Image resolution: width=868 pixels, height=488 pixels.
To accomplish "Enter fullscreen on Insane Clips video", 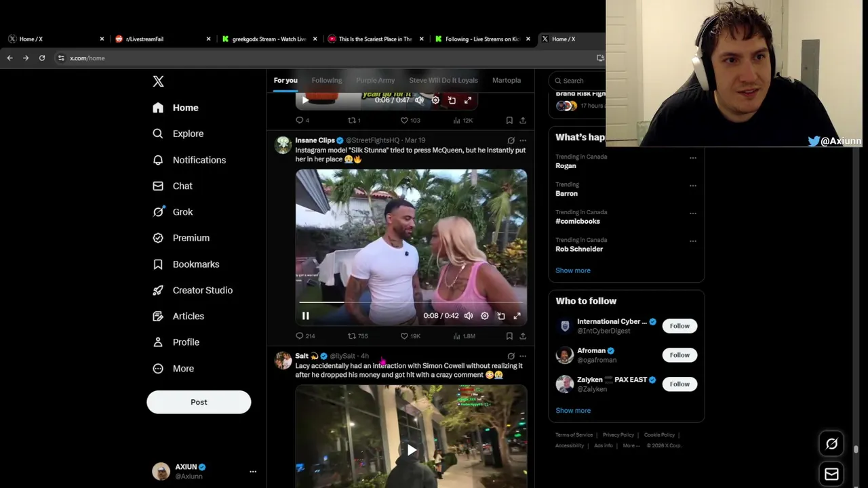I will (x=517, y=316).
